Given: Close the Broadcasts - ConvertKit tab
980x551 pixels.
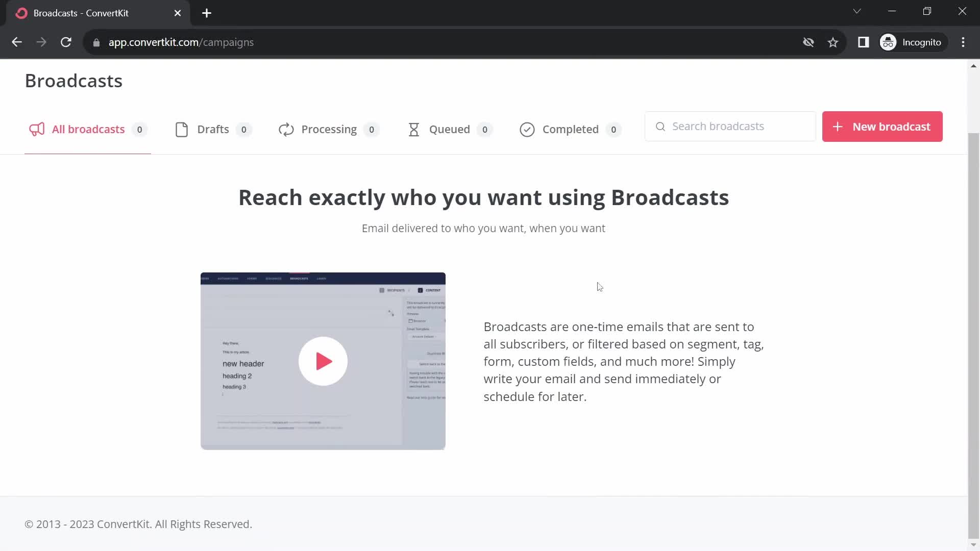Looking at the screenshot, I should coord(178,13).
